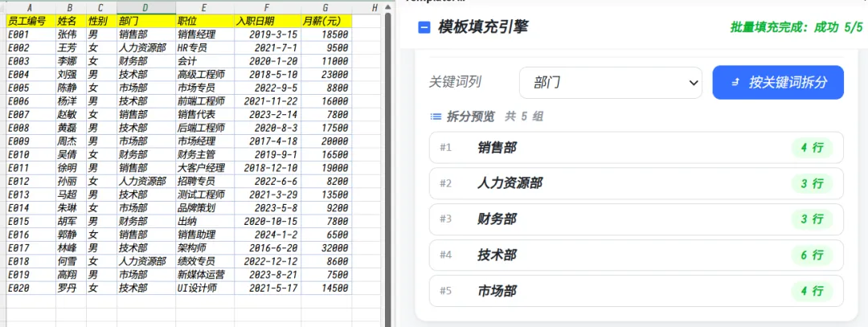Select the name cell 罗丹
This screenshot has width=868, height=327.
(x=71, y=288)
